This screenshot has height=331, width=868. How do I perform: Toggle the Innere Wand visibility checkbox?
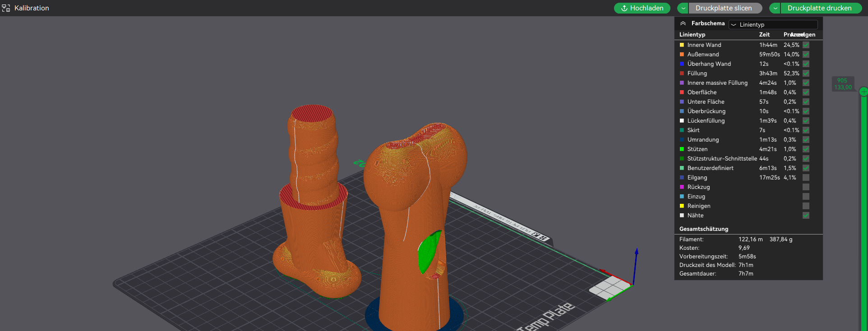(x=806, y=45)
